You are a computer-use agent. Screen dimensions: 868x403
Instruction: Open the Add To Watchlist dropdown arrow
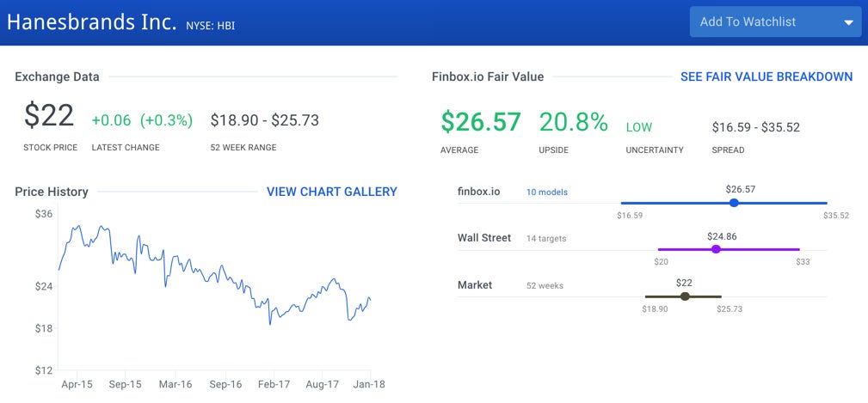click(848, 22)
